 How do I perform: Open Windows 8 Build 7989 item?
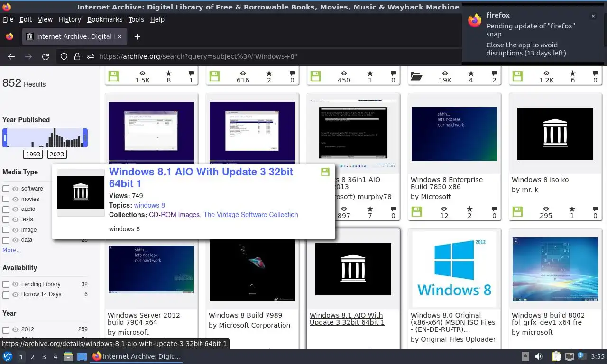pyautogui.click(x=245, y=315)
